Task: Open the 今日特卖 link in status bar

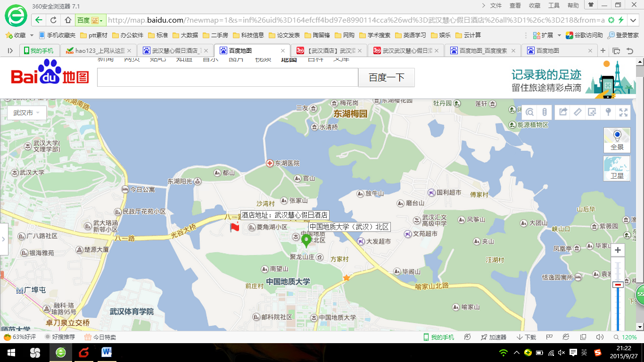Action: (100, 337)
